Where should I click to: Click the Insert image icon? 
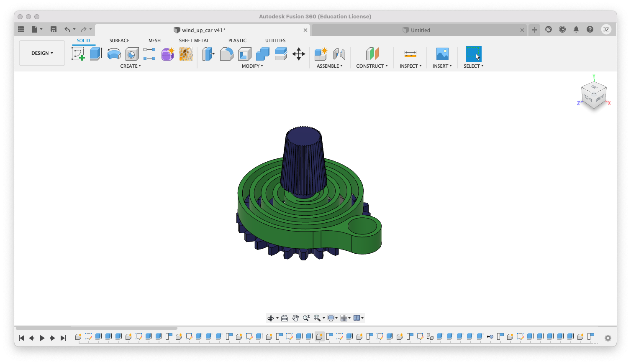click(442, 54)
